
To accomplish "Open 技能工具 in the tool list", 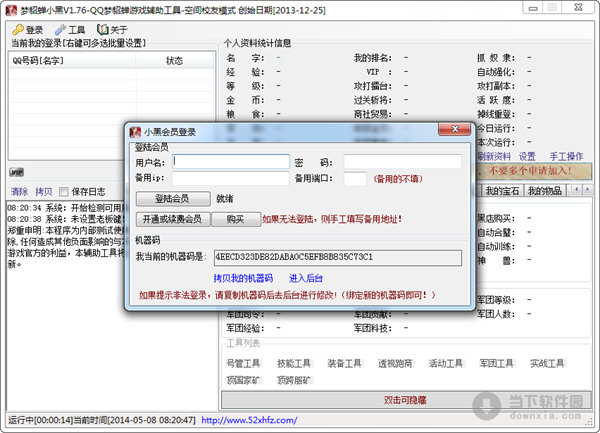I will point(294,363).
